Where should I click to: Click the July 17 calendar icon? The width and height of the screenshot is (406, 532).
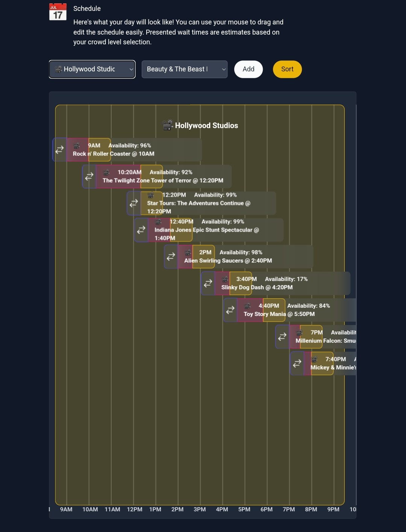(58, 12)
